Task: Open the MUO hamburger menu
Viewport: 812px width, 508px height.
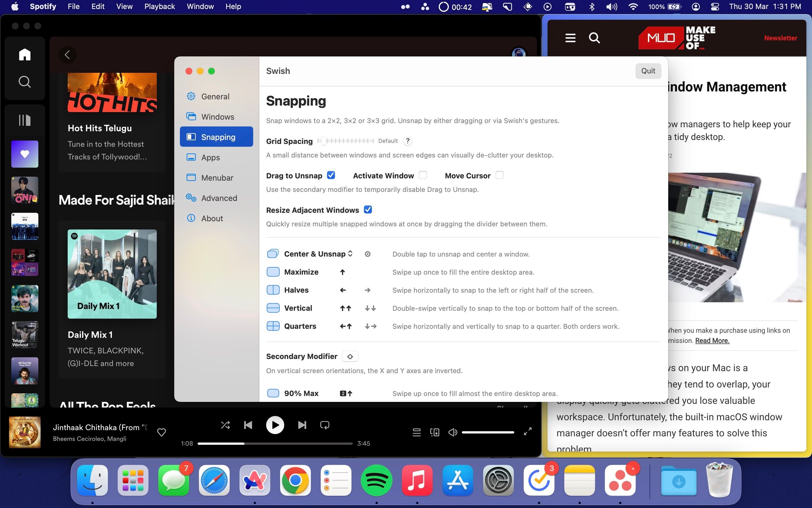Action: (x=570, y=38)
